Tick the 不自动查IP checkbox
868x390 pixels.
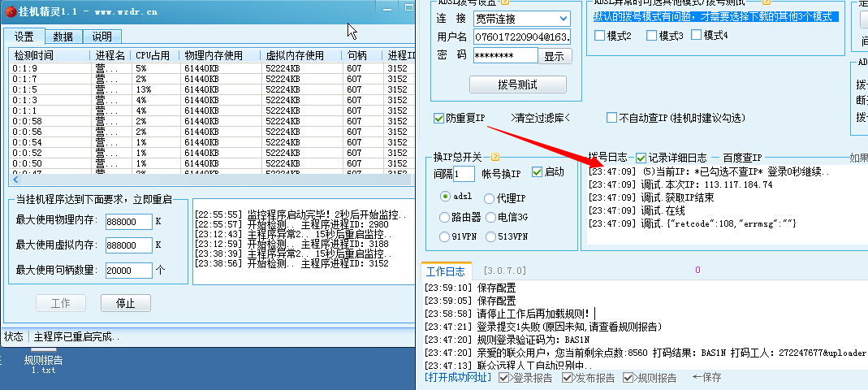click(x=613, y=118)
